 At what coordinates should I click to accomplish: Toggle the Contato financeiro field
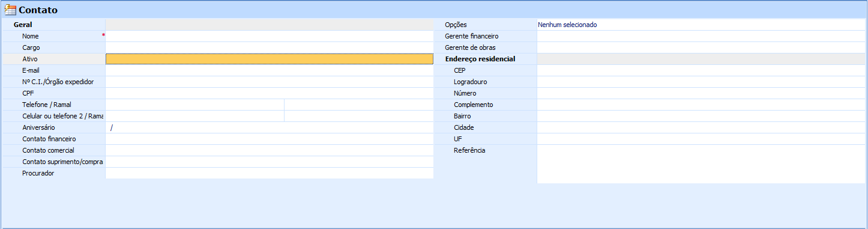pos(270,139)
